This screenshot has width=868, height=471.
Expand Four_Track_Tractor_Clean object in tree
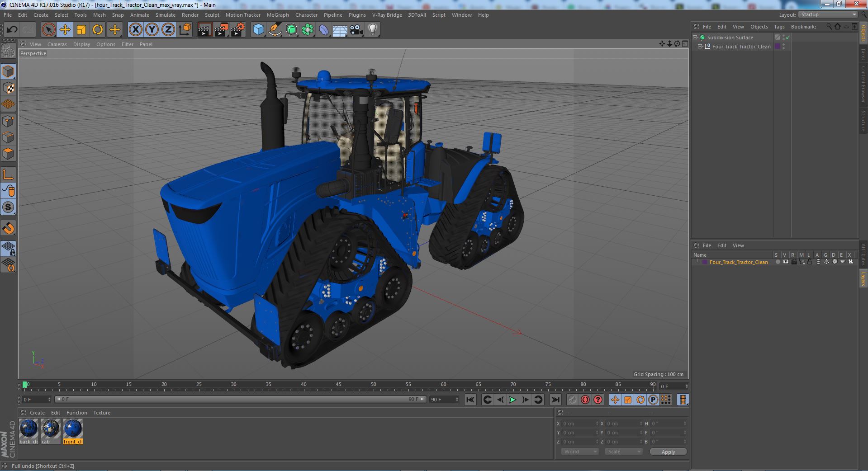coord(700,47)
